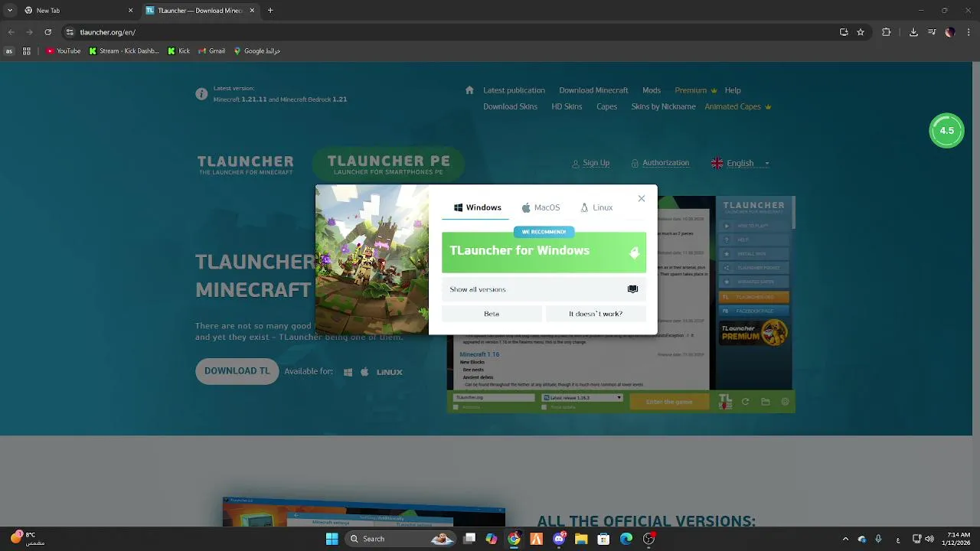This screenshot has width=980, height=551.
Task: Click the DOWNLOAD TL button
Action: point(237,371)
